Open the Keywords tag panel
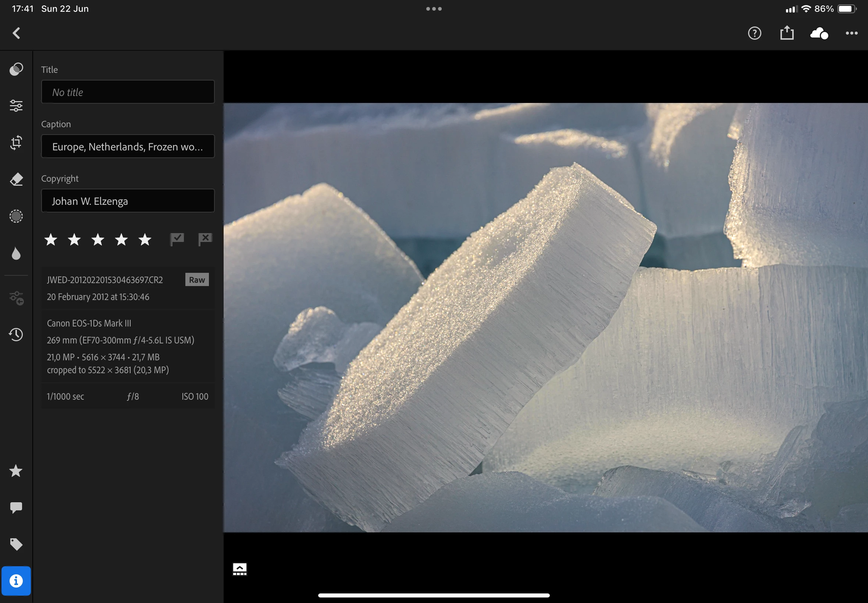Viewport: 868px width, 603px height. point(16,544)
